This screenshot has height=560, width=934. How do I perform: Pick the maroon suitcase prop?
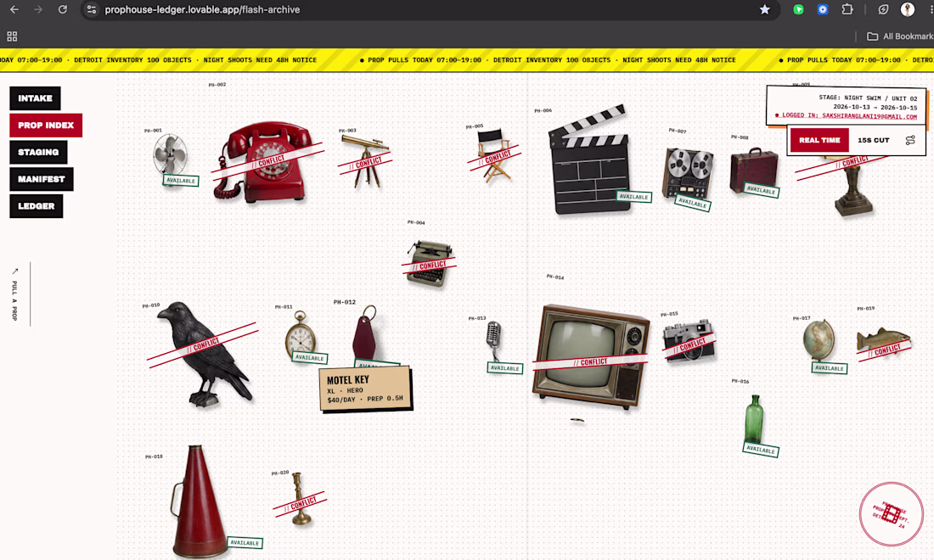click(754, 171)
